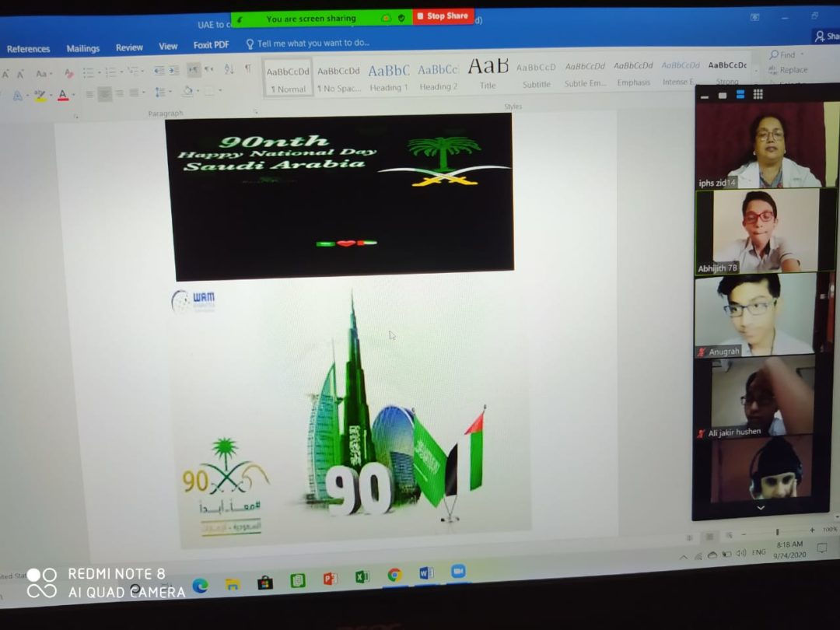Click the yellow text highlight color button

(40, 96)
